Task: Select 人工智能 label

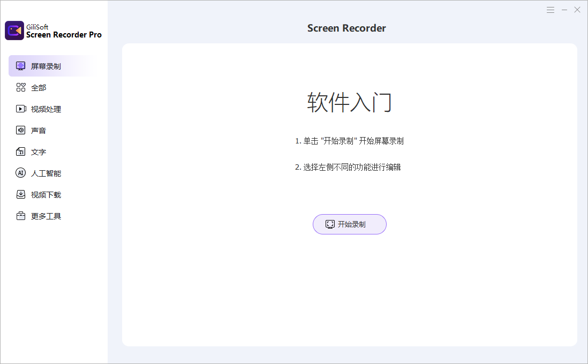Action: click(x=46, y=173)
